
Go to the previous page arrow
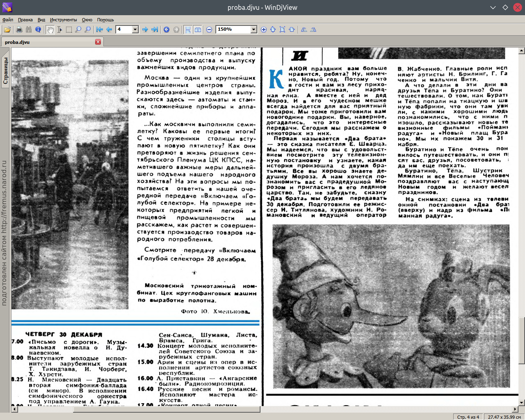click(x=109, y=30)
